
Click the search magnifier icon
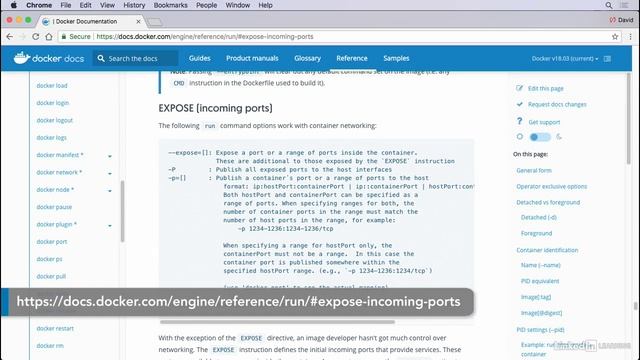pos(101,58)
